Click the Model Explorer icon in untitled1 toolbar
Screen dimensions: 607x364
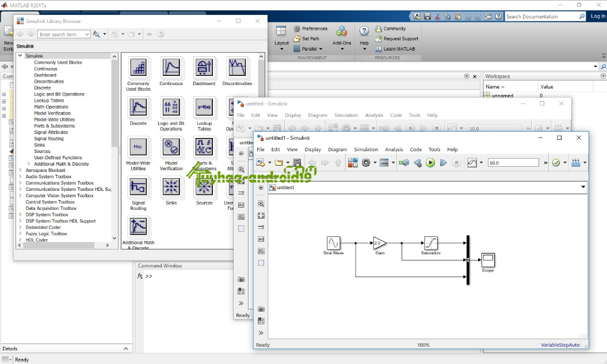(384, 163)
